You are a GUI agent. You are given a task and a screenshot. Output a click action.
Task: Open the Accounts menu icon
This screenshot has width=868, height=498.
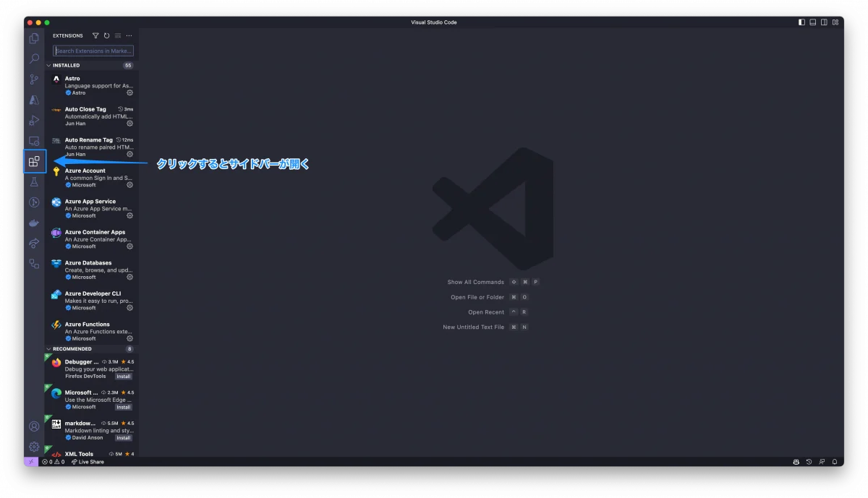(34, 426)
